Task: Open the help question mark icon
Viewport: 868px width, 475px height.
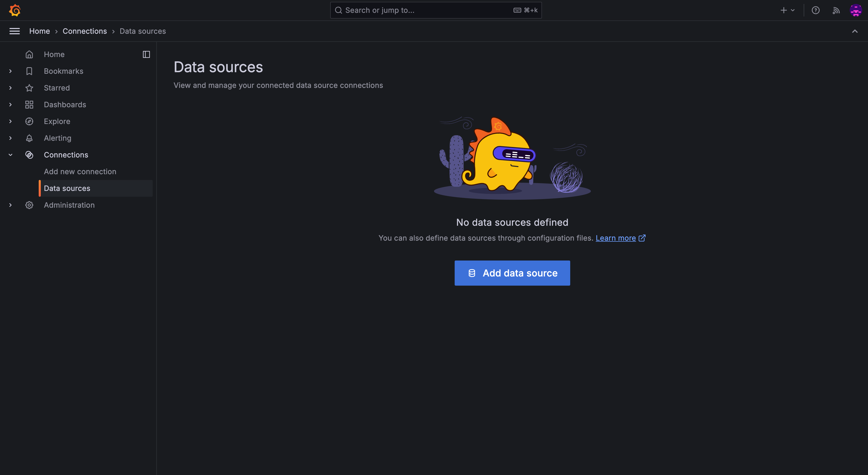Action: 815,10
